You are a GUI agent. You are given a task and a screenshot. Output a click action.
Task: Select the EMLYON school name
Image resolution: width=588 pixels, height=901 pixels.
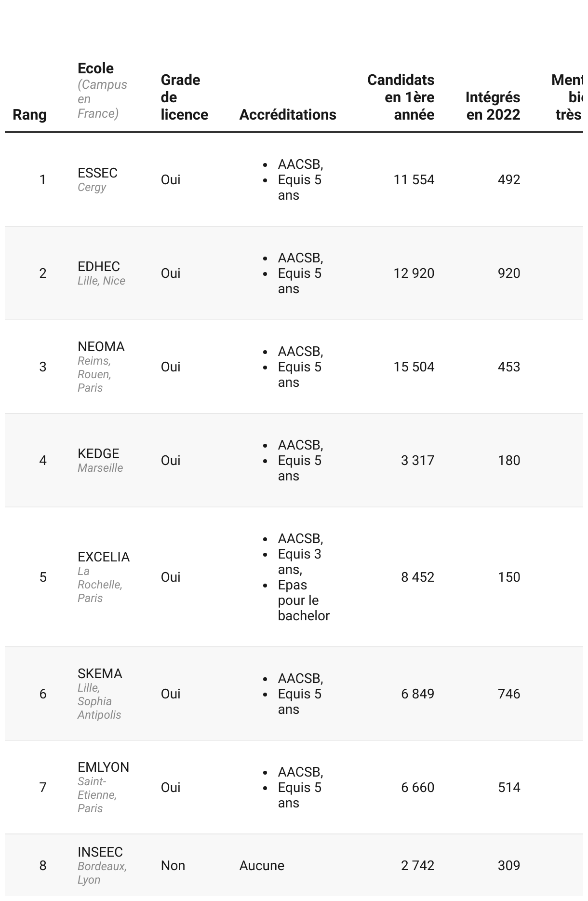pos(103,767)
